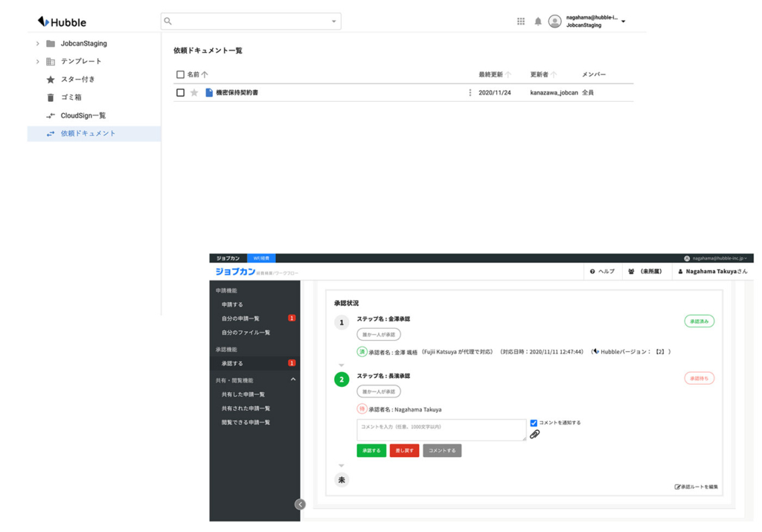Uncheck the コメントを通知する checkbox

[534, 423]
